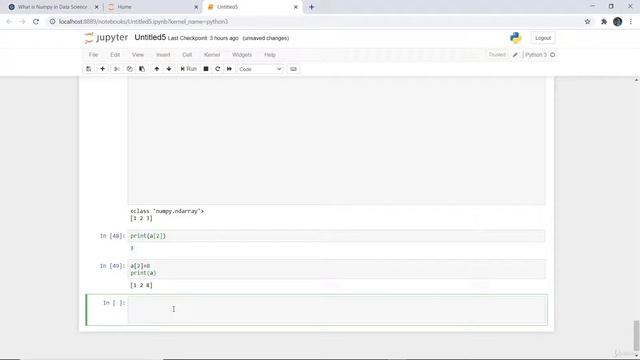The image size is (640, 360).
Task: Open a new browser tab
Action: tap(311, 7)
